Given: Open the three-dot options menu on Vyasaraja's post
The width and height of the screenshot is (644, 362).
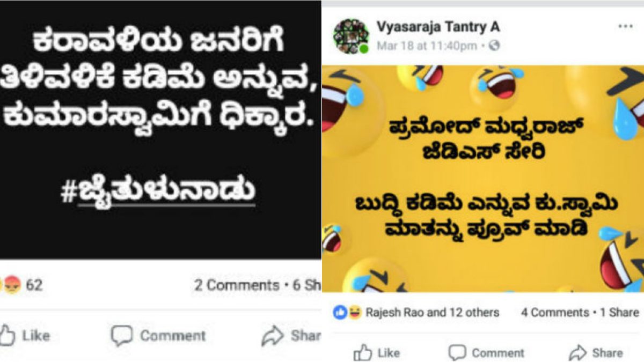Looking at the screenshot, I should coord(625,26).
